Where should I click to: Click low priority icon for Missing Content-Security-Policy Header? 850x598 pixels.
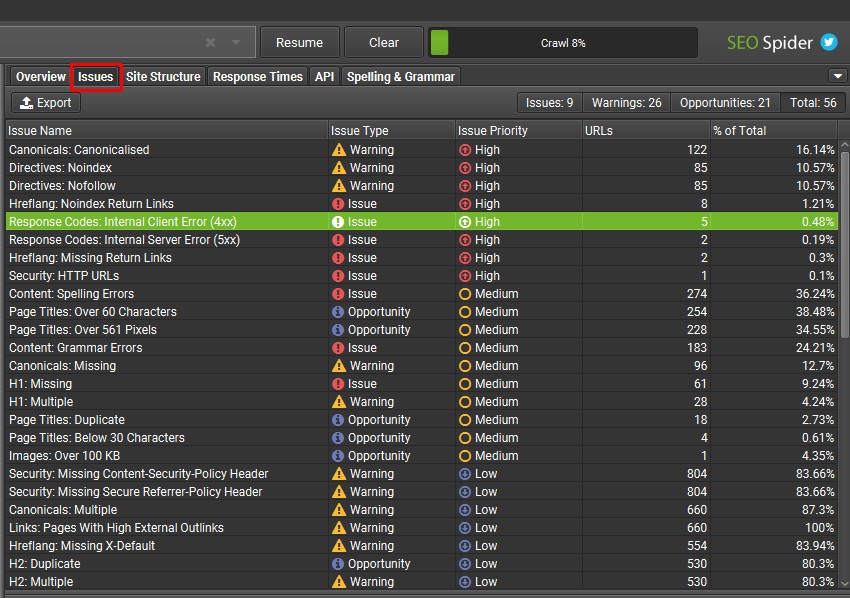tap(465, 474)
